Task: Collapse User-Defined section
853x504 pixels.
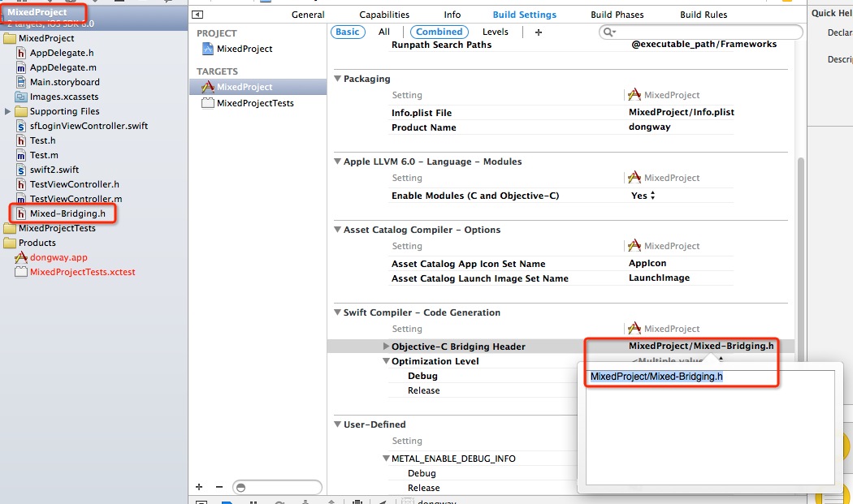Action: click(337, 424)
